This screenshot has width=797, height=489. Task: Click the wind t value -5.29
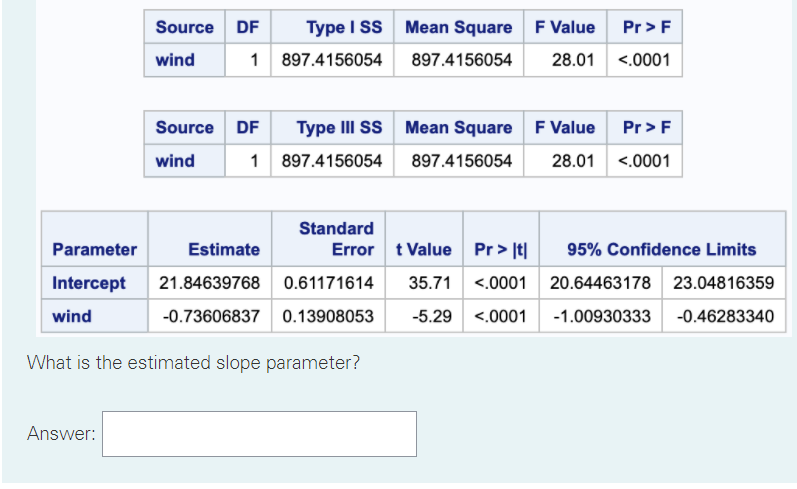coord(432,316)
